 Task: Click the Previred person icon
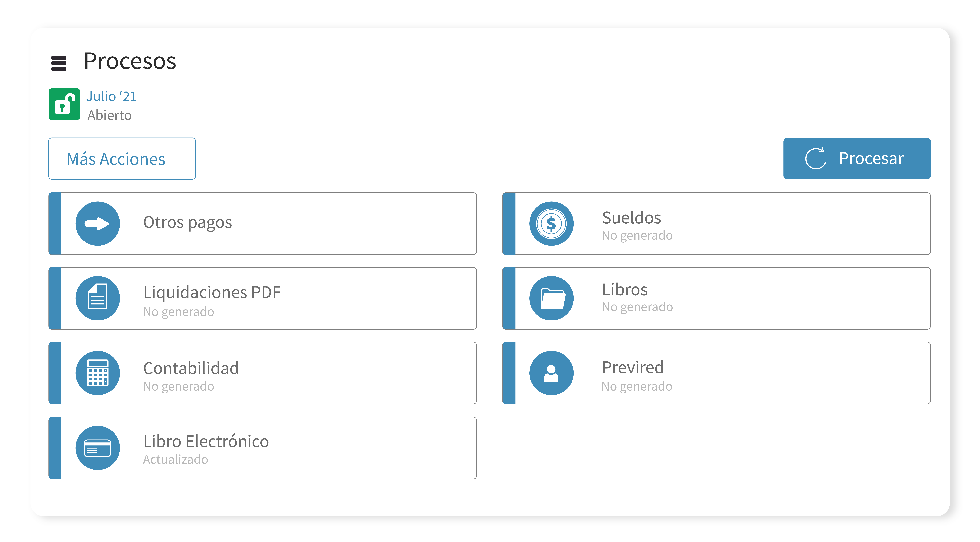pyautogui.click(x=551, y=373)
